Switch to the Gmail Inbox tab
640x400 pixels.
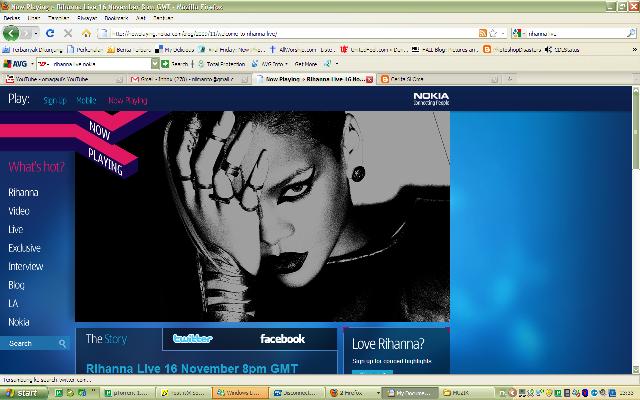pyautogui.click(x=188, y=79)
